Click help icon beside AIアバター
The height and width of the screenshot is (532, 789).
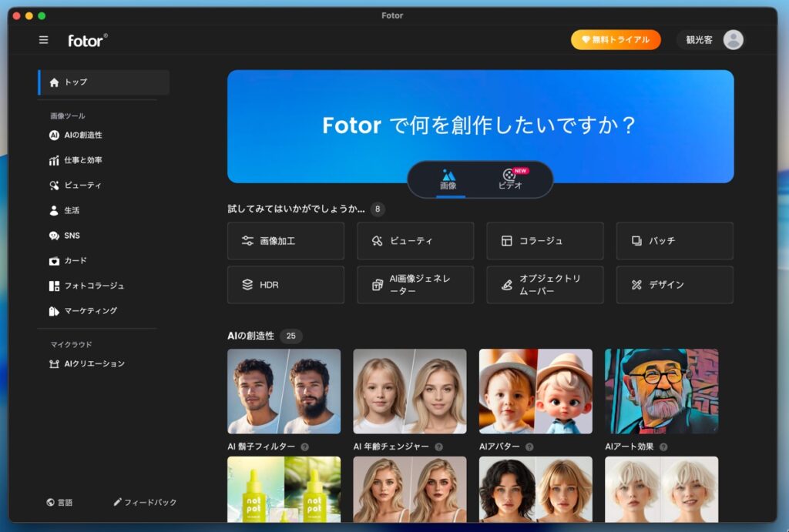click(529, 447)
